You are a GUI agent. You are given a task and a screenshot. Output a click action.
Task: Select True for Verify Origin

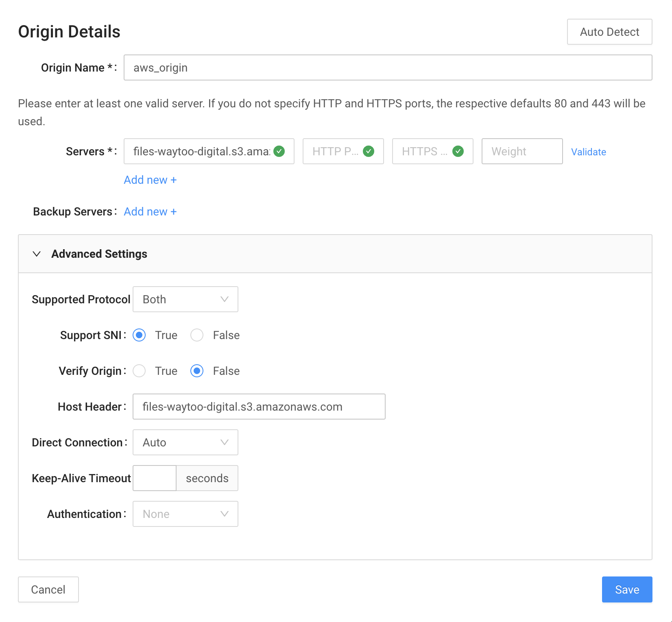coord(139,371)
